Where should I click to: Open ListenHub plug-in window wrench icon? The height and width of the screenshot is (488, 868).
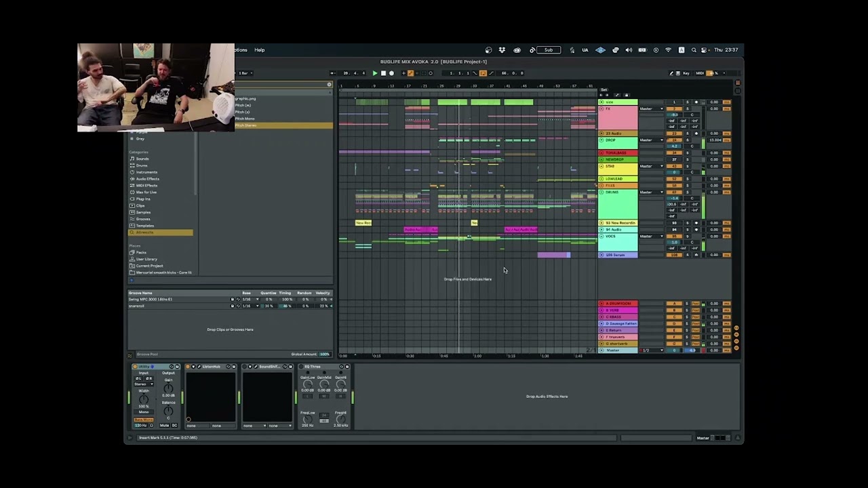pyautogui.click(x=199, y=367)
